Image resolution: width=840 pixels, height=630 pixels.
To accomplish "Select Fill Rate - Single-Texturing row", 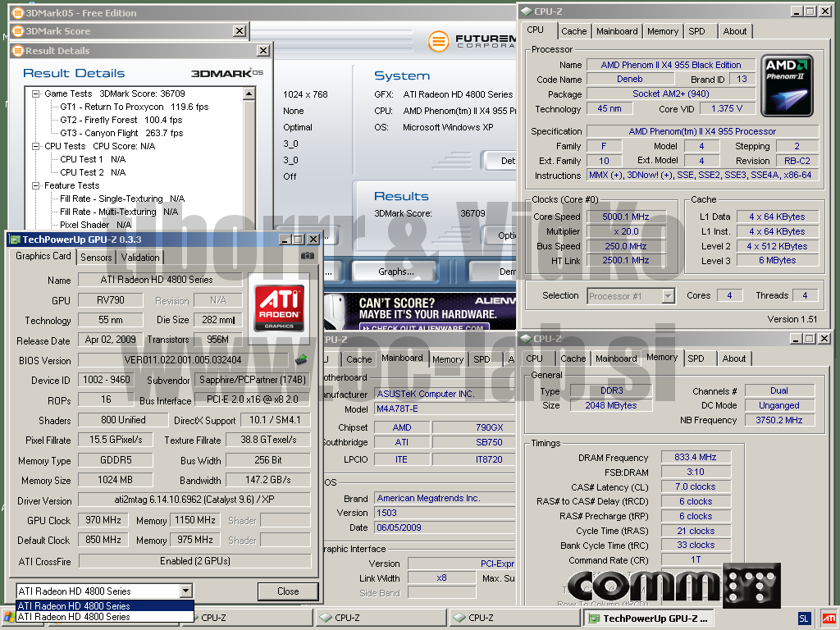I will click(122, 199).
